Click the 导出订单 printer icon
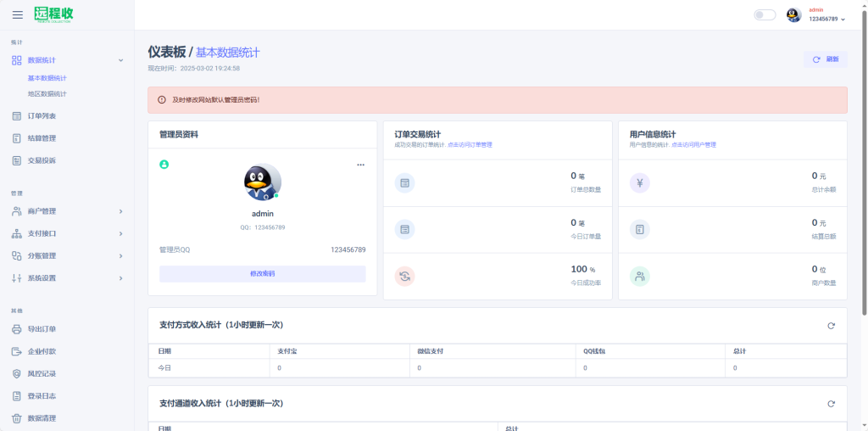The width and height of the screenshot is (868, 431). click(x=17, y=329)
